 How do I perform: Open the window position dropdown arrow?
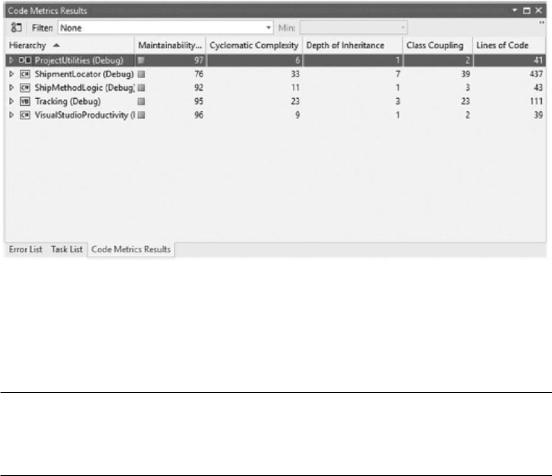[x=514, y=10]
